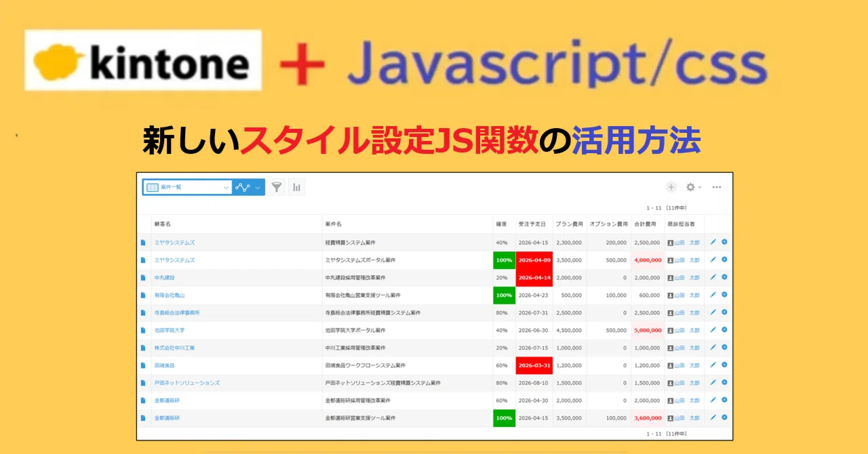868x454 pixels.
Task: Click the green 100% cell in 有限会社亀山 row
Action: click(504, 295)
